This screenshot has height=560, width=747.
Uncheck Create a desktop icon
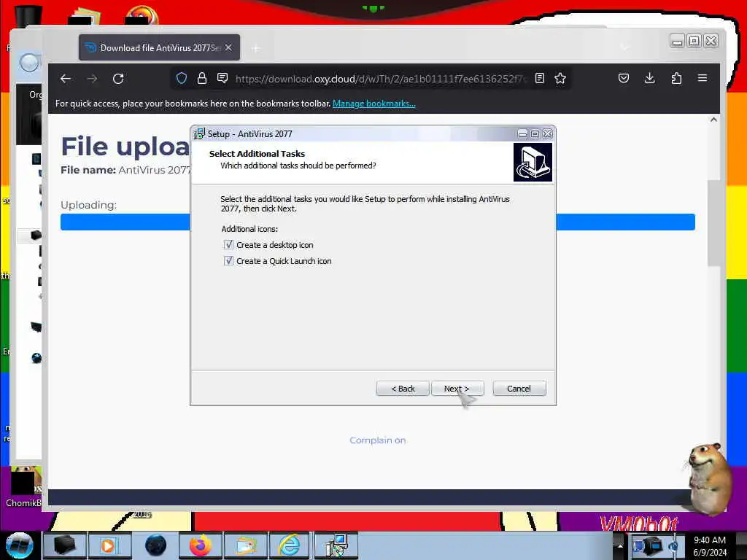(228, 245)
